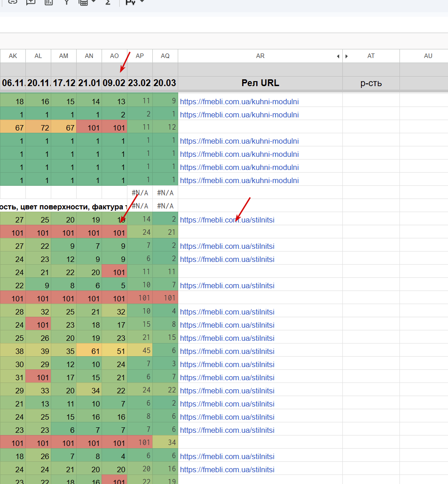Open stilnitsi link in row with 38 39 35 61
The width and height of the screenshot is (448, 484).
coord(227,351)
